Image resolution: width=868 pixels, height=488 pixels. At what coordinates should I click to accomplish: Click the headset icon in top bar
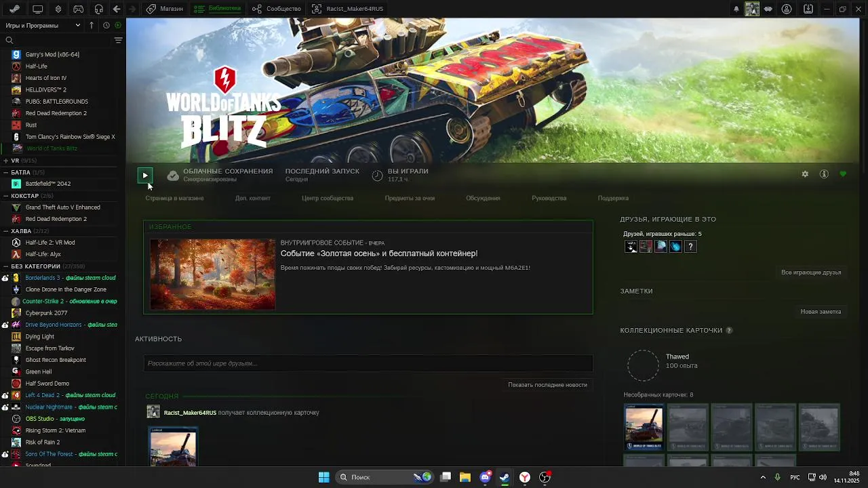(x=99, y=9)
